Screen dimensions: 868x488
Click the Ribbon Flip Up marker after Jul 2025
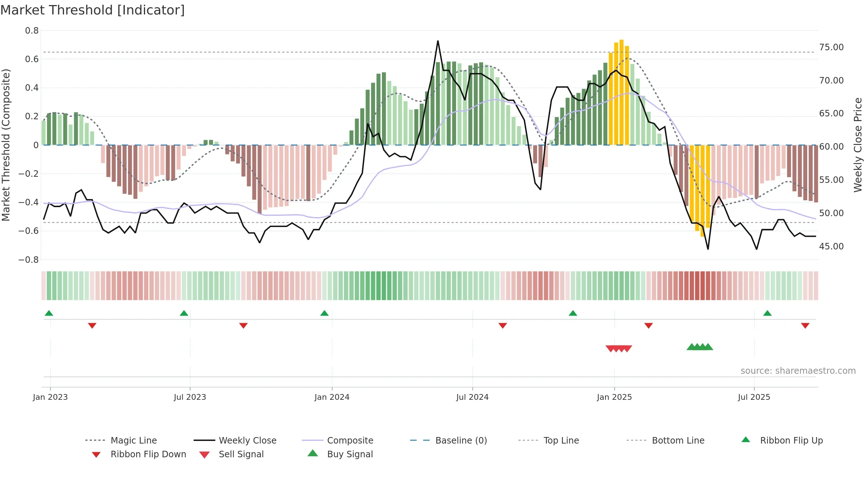767,313
